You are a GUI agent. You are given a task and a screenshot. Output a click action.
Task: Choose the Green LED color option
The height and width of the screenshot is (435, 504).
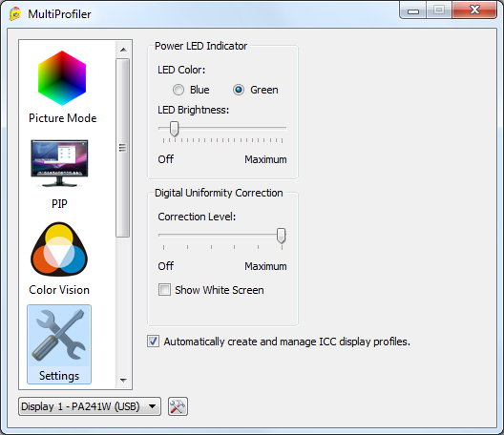click(239, 90)
